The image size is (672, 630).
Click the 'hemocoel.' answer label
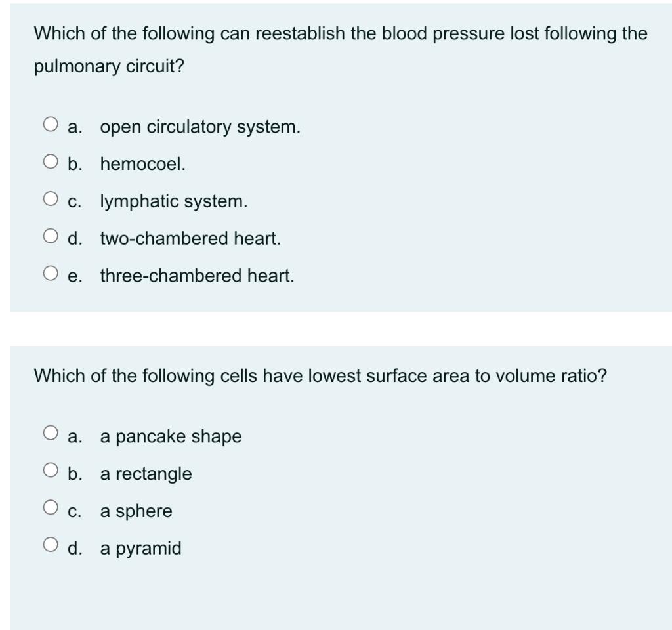pyautogui.click(x=143, y=164)
